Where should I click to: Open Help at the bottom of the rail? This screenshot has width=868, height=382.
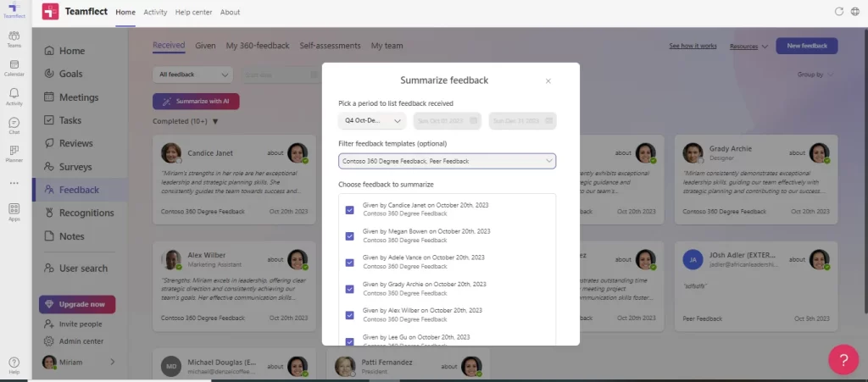click(14, 365)
